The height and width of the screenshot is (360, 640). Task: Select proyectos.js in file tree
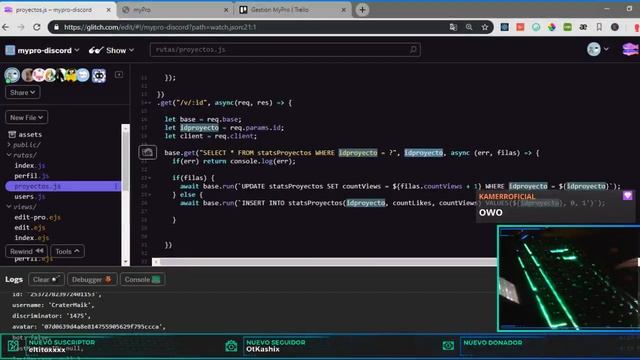tap(63, 186)
